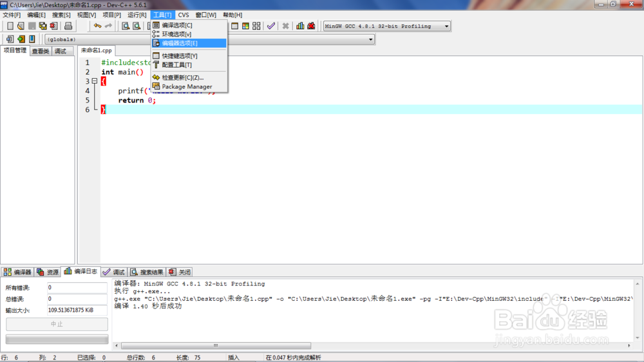Click line number 5 in the gutter
644x362 pixels.
click(x=87, y=100)
